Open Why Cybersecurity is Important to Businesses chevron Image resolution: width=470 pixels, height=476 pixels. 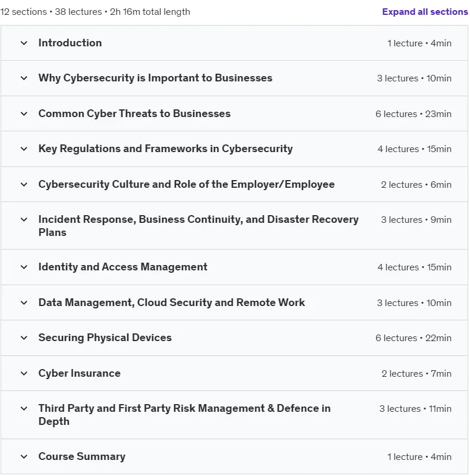tap(24, 78)
